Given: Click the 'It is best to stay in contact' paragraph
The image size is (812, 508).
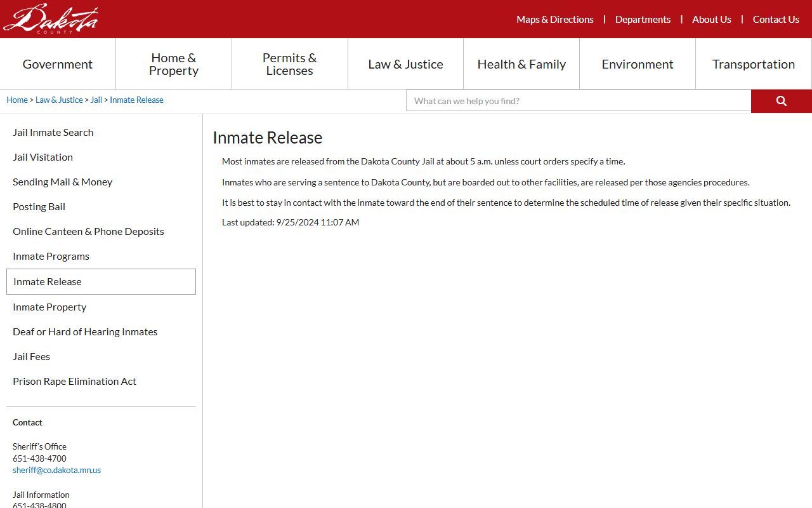Looking at the screenshot, I should coord(506,203).
